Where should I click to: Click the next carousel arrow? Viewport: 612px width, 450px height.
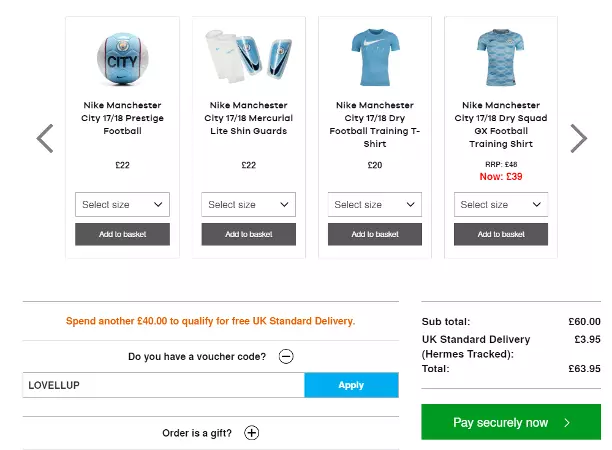(x=578, y=138)
